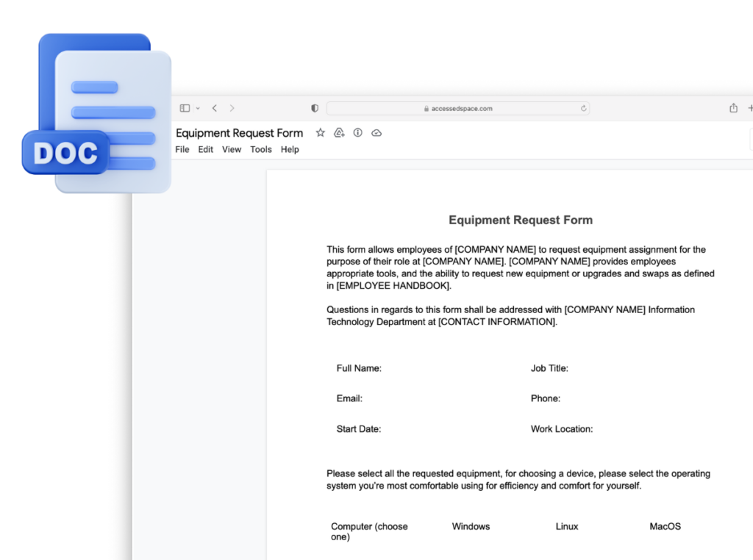Reload the accessedspace.com page

pos(583,107)
